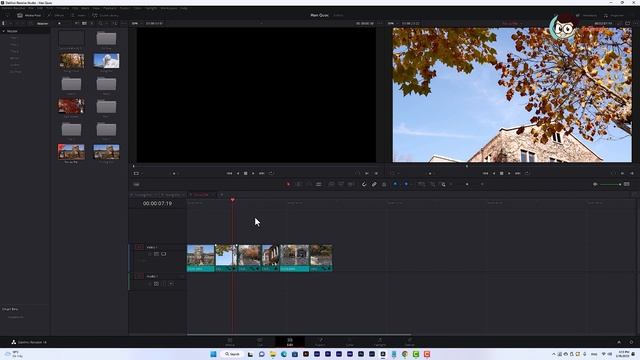The height and width of the screenshot is (360, 640).
Task: Toggle the Position Lock padlock icon
Action: tap(384, 184)
